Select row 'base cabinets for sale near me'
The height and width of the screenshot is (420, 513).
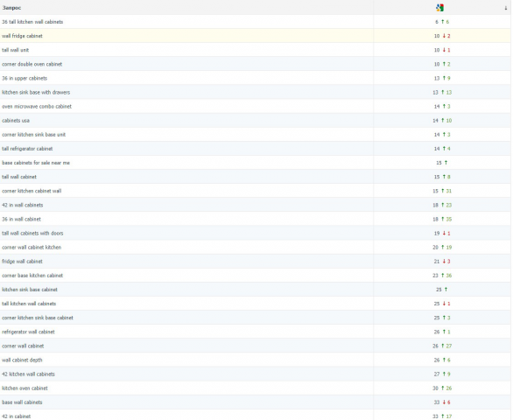coord(256,163)
